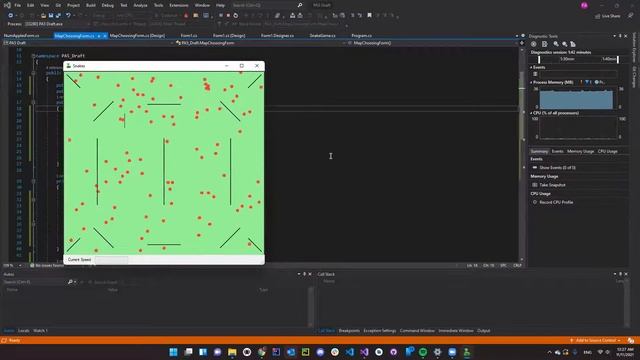Open the Debug menu

point(108,5)
